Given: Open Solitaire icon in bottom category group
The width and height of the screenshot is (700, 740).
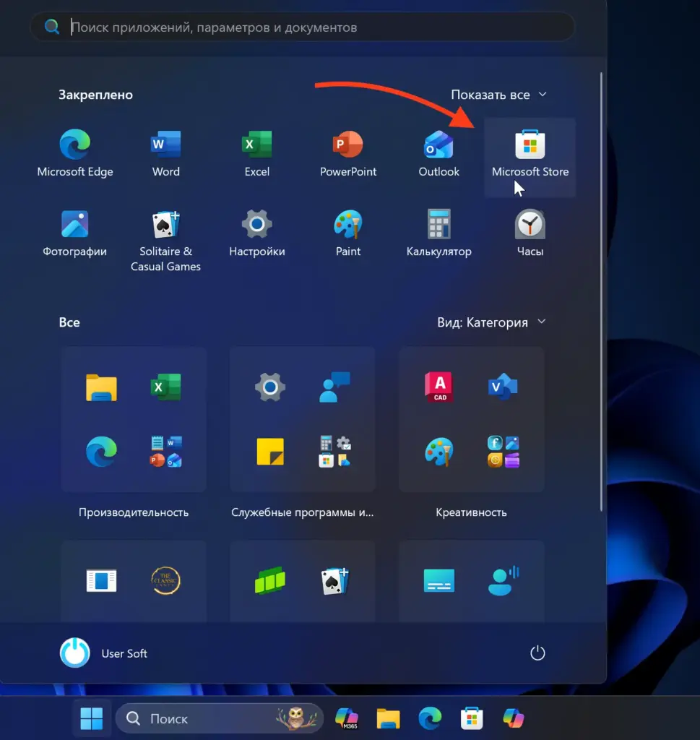Looking at the screenshot, I should click(x=334, y=581).
